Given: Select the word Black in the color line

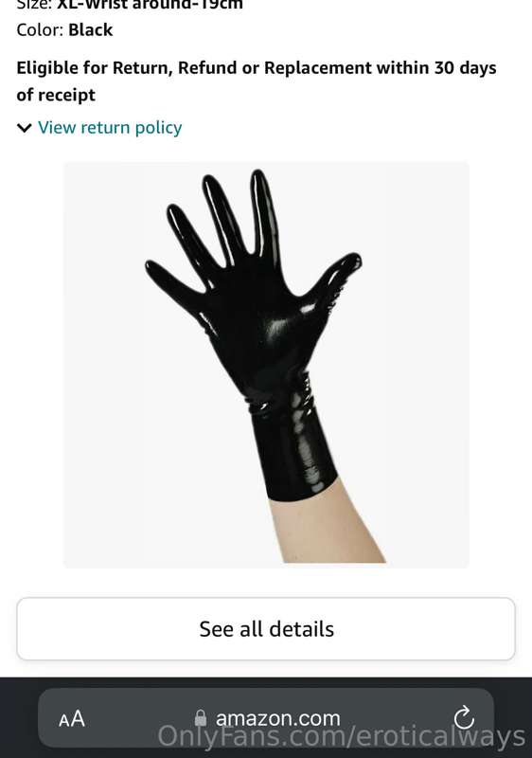Looking at the screenshot, I should point(90,30).
